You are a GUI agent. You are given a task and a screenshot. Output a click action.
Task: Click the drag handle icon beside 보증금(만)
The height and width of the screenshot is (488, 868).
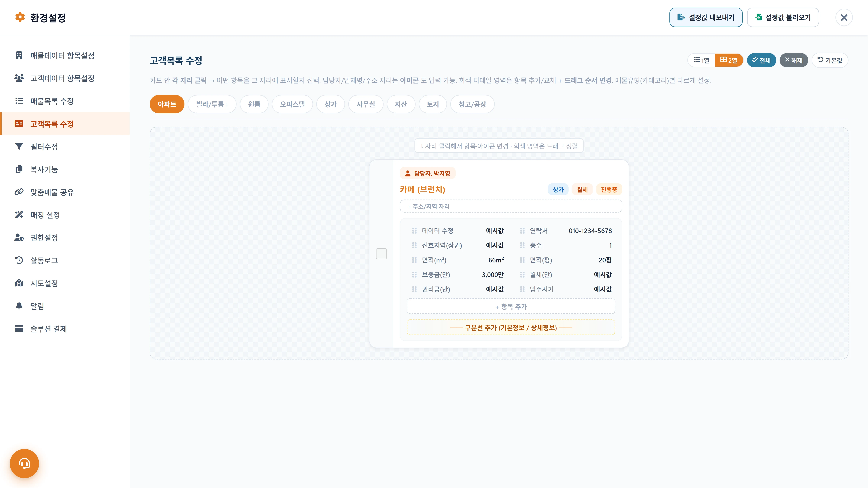pos(414,275)
